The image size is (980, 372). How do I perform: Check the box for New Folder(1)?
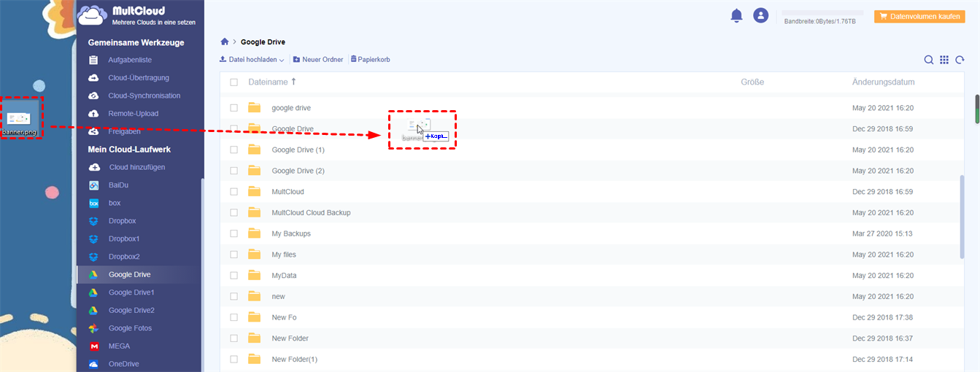[x=234, y=359]
